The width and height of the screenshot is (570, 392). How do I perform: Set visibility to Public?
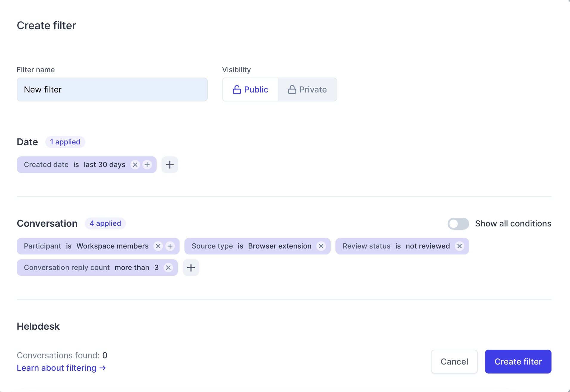[250, 89]
